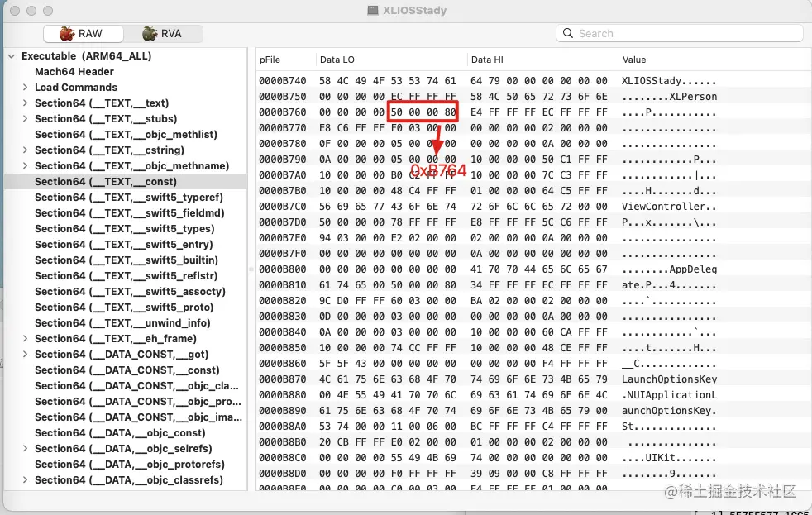The width and height of the screenshot is (812, 515).
Task: Expand Section64 (__DATA_CONST,__got)
Action: (x=25, y=354)
